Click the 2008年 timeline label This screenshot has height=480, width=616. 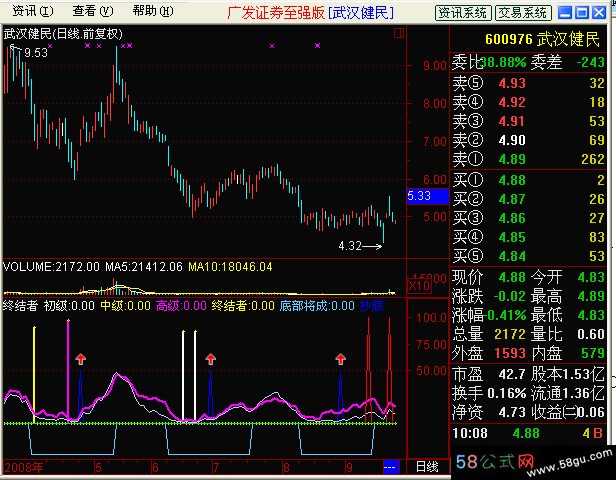pyautogui.click(x=24, y=467)
